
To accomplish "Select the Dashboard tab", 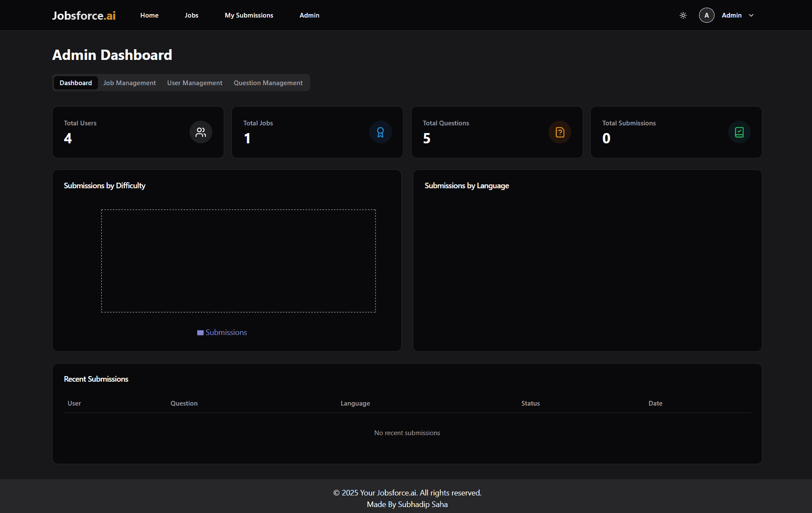I will [x=76, y=83].
